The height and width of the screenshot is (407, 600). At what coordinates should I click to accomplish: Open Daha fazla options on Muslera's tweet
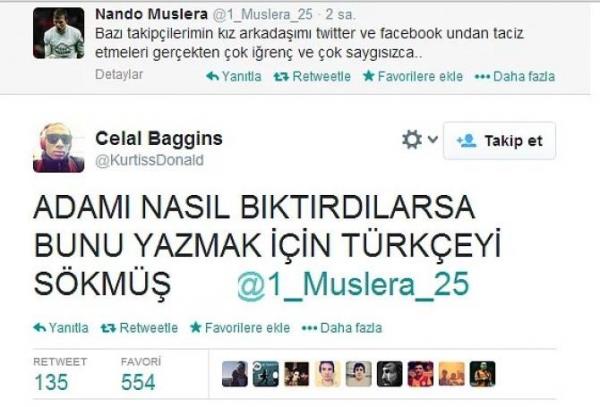click(515, 77)
